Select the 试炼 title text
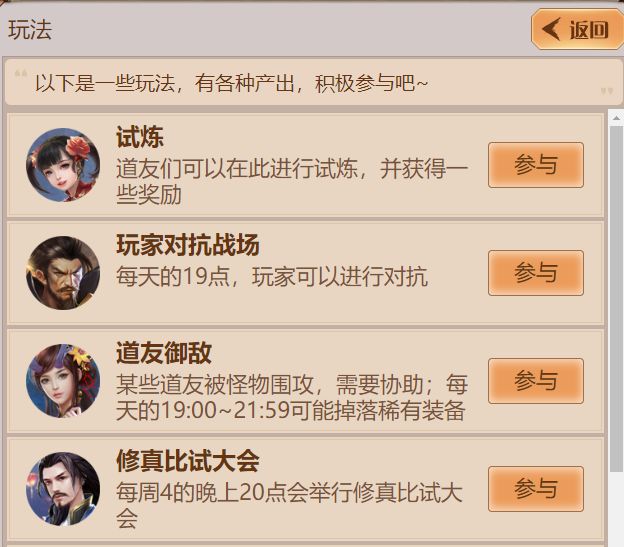The image size is (624, 547). (140, 137)
